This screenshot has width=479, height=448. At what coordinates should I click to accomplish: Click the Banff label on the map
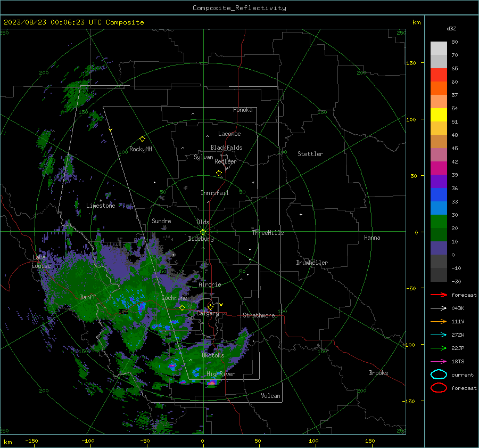88,297
